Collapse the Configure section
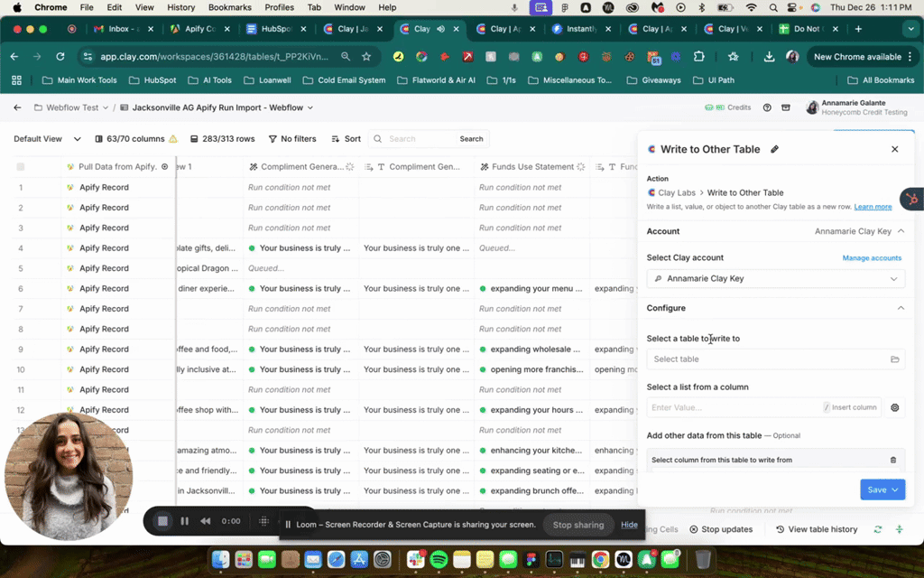 (901, 308)
